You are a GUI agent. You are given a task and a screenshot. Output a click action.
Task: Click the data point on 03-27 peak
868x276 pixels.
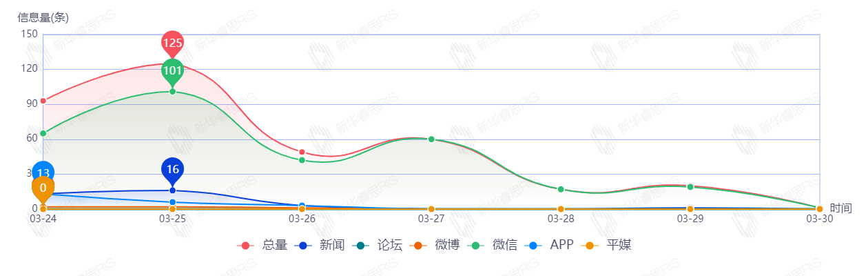pyautogui.click(x=431, y=139)
